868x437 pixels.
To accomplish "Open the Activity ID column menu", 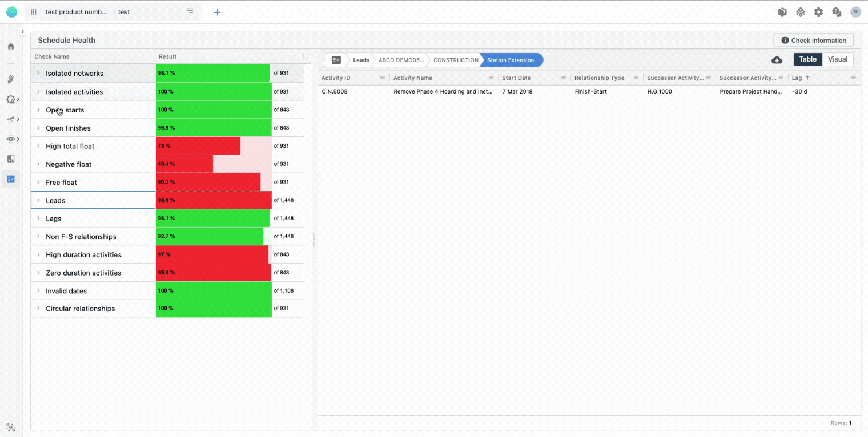I will tap(383, 78).
